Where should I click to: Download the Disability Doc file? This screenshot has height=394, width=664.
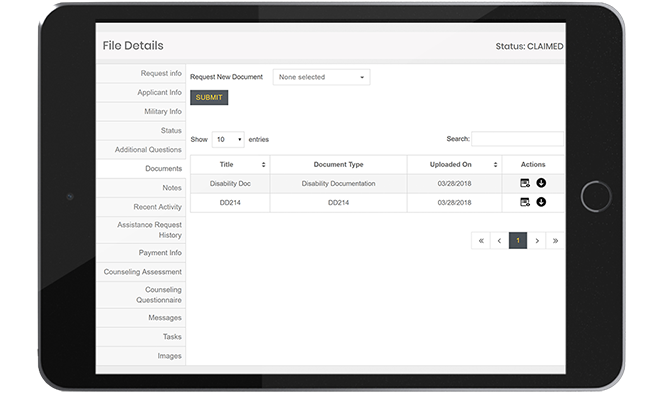coord(541,183)
